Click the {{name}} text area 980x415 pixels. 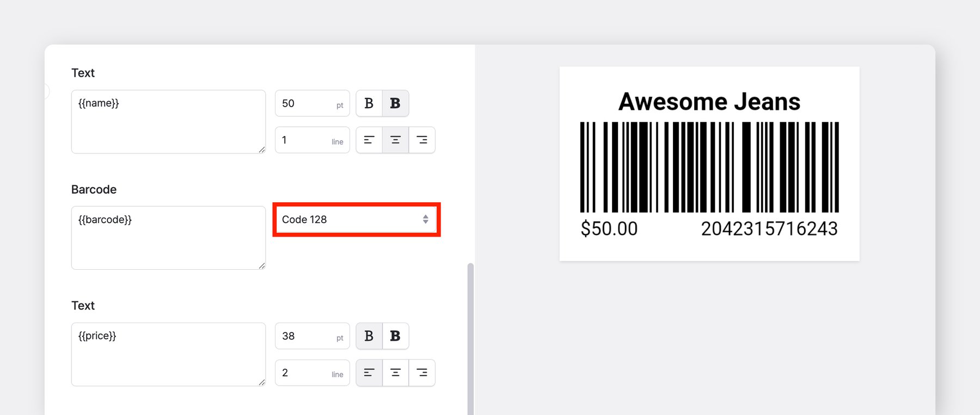[168, 122]
